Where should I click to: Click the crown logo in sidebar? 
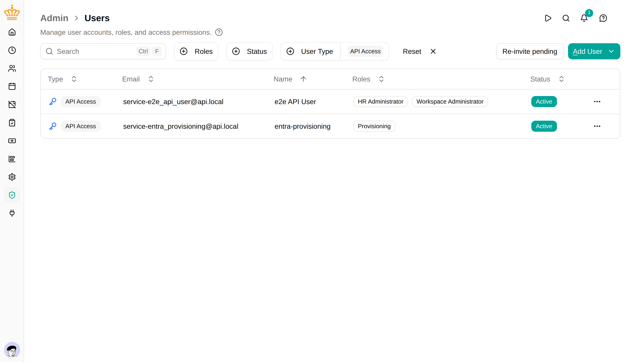12,12
